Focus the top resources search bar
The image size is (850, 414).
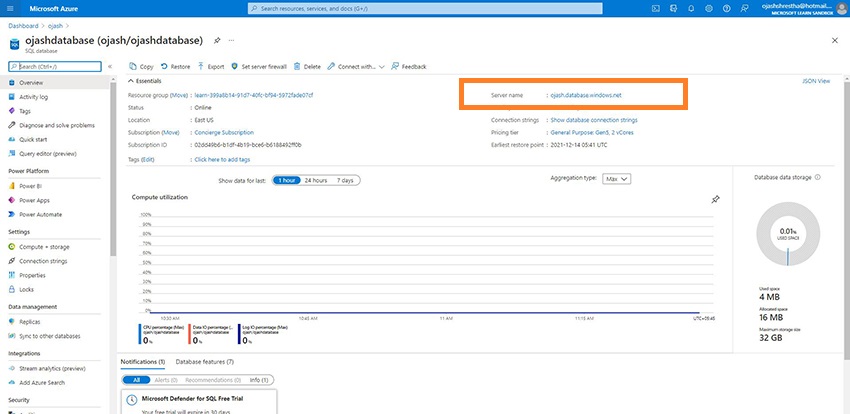pos(425,9)
